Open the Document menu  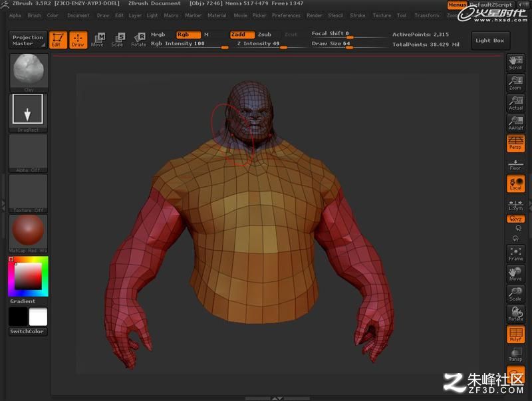(78, 15)
